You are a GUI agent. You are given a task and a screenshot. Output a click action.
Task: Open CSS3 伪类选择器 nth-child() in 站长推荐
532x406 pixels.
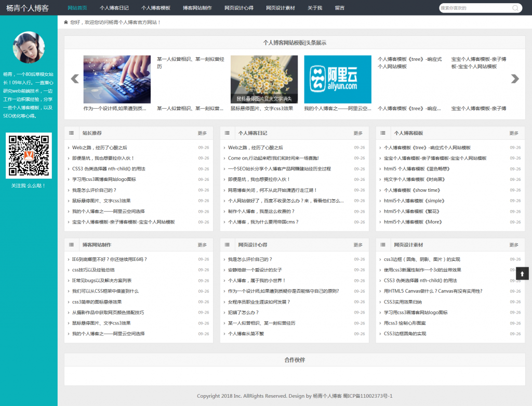point(109,169)
